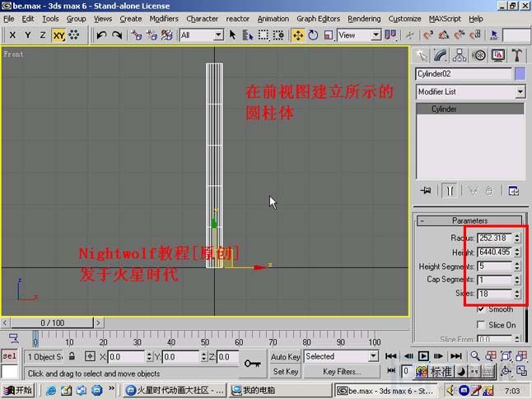Switch to the Motion panel tab

pos(478,55)
